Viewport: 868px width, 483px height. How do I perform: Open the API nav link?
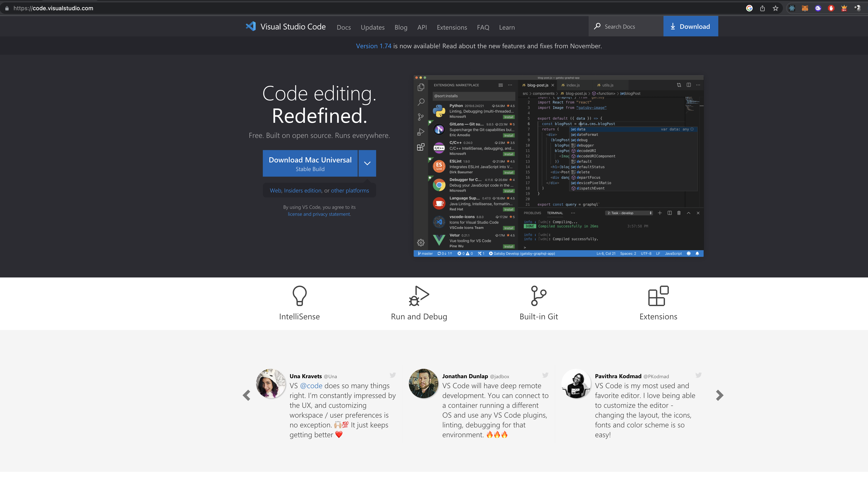(422, 27)
